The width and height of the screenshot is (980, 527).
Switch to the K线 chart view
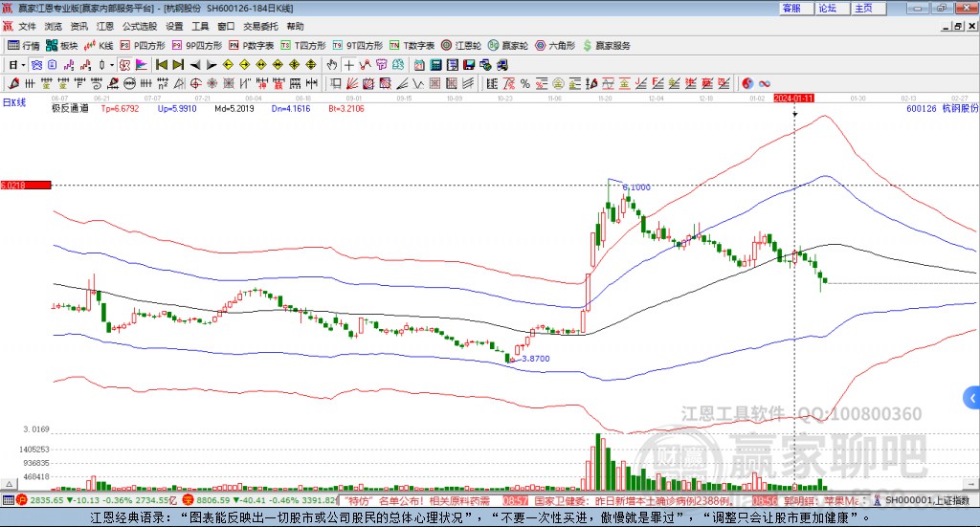click(x=99, y=46)
